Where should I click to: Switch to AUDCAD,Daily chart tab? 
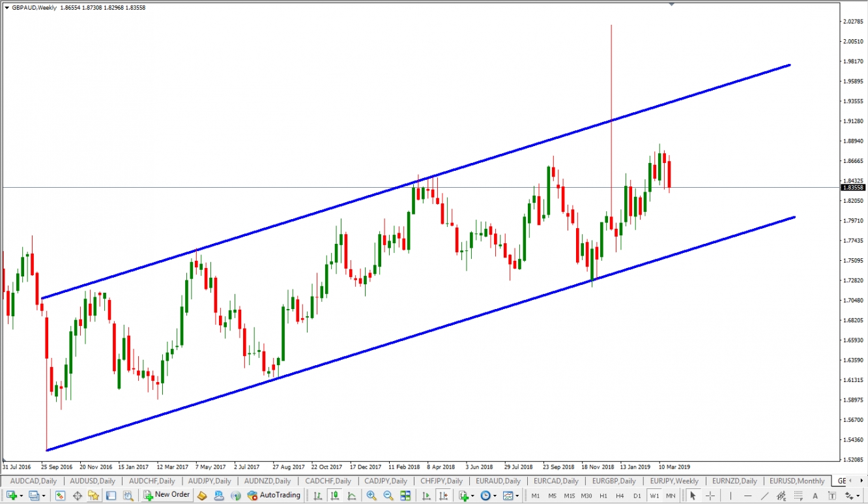tap(33, 481)
